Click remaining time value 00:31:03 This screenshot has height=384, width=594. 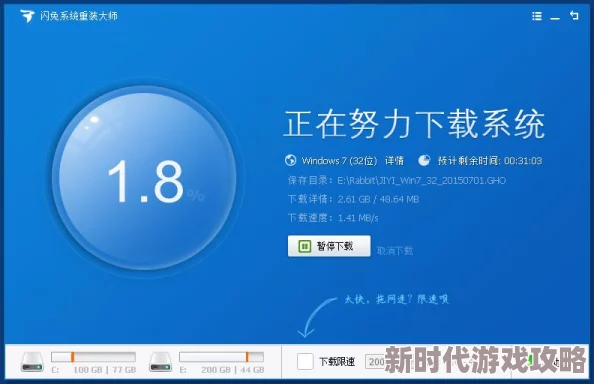tap(523, 161)
